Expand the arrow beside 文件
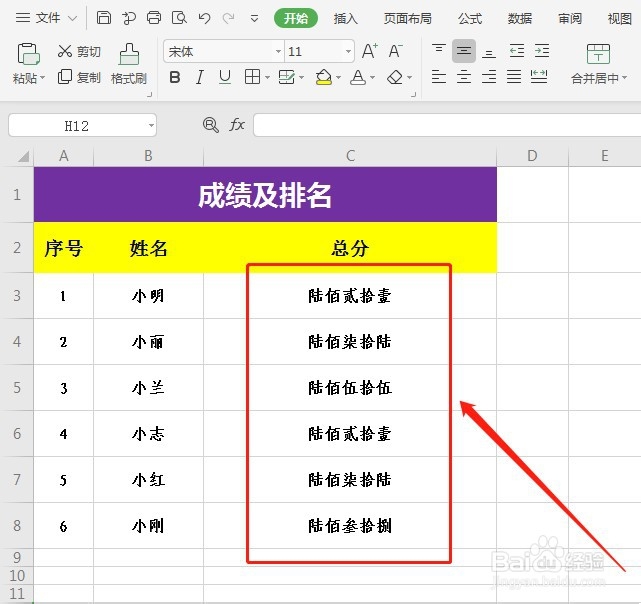This screenshot has width=641, height=604. (x=72, y=18)
